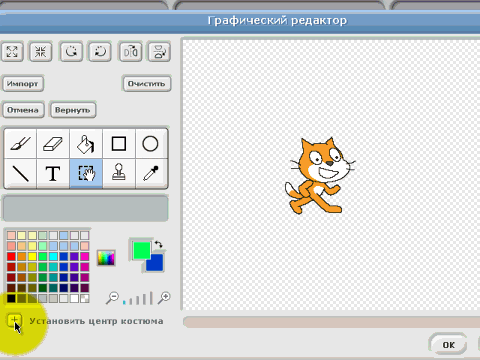Viewport: 480px width, 360px height.
Task: Activate the Text tool
Action: (x=53, y=174)
